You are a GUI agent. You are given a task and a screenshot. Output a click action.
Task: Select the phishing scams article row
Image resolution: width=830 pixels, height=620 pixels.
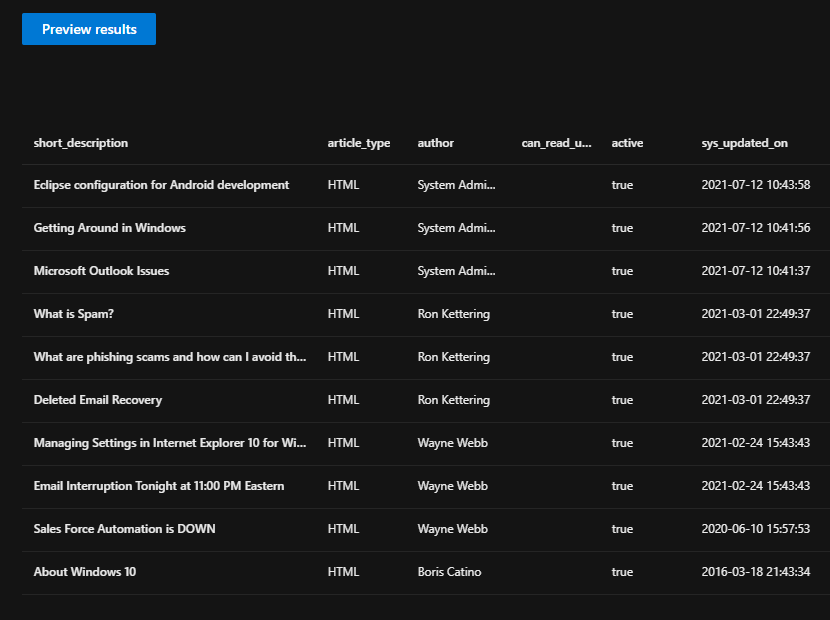tap(167, 357)
